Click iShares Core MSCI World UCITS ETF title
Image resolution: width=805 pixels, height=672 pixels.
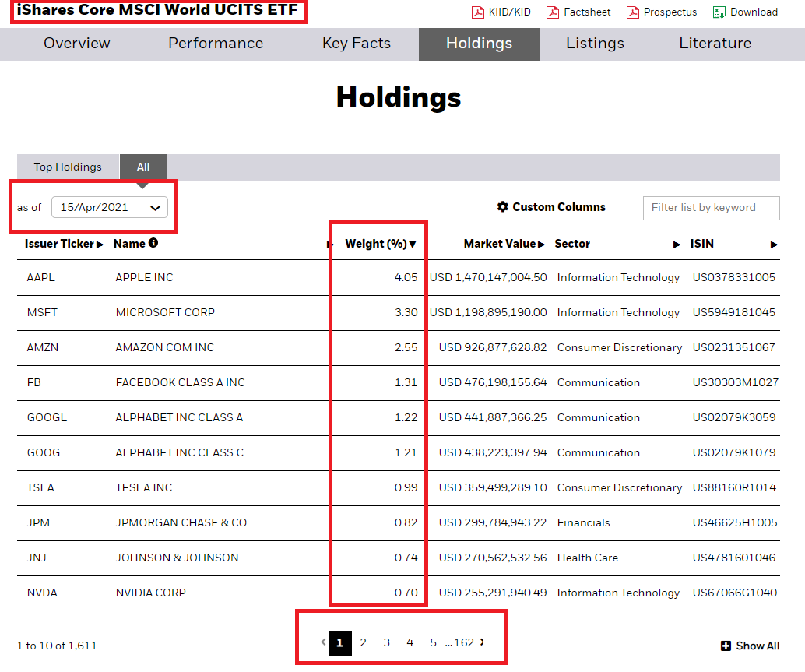(157, 10)
